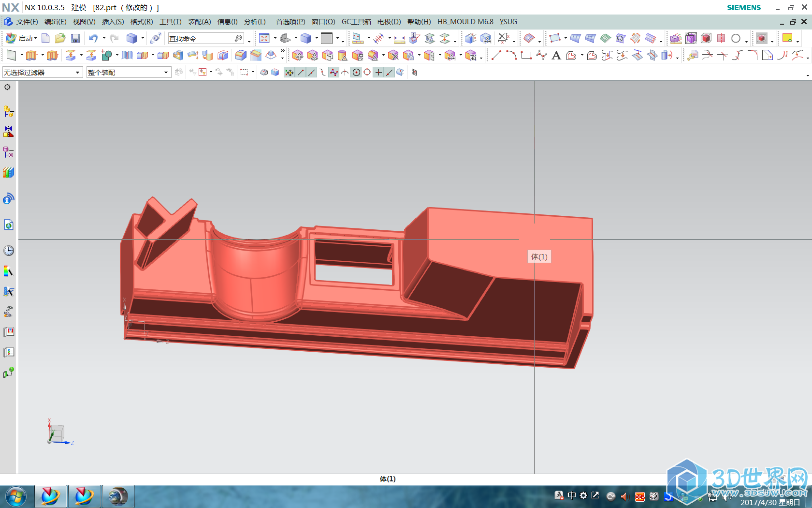This screenshot has height=508, width=812.
Task: Click the Fit view icon
Action: click(264, 38)
